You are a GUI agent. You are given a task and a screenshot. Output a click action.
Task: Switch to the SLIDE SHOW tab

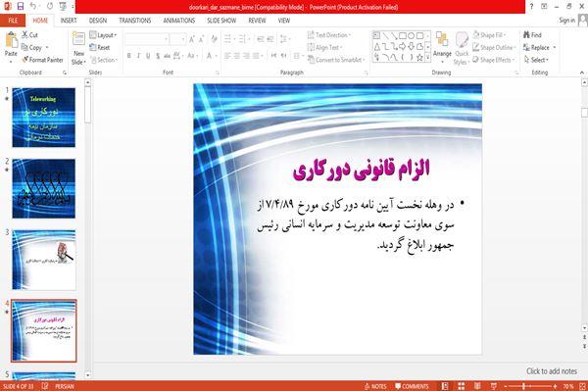tap(221, 21)
